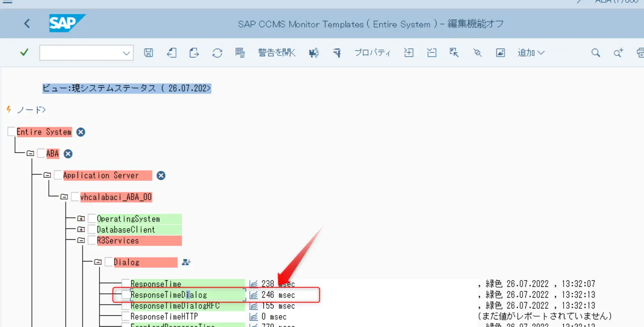The width and height of the screenshot is (644, 327).
Task: Click the previous page arrow icon in toolbar
Action: [172, 53]
